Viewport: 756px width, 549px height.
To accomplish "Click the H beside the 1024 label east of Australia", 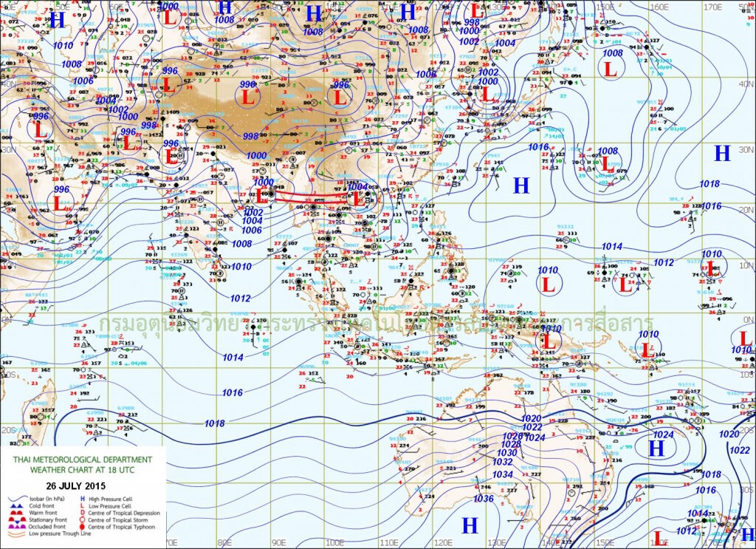I will (x=656, y=449).
